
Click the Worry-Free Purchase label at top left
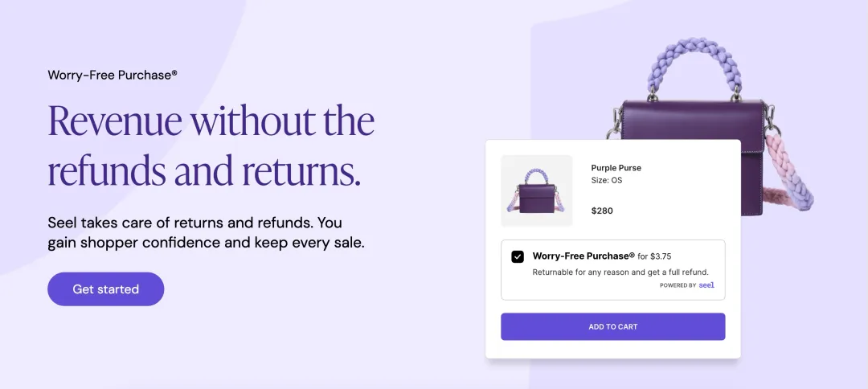(112, 75)
